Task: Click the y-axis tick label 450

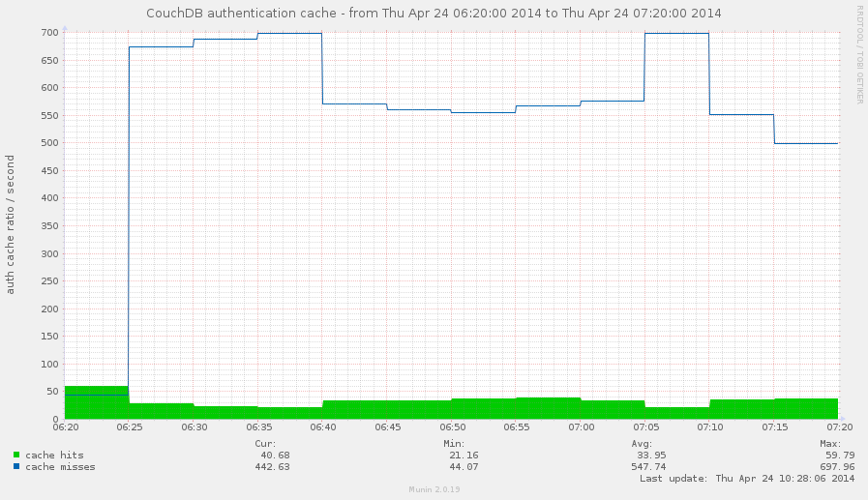Action: [49, 170]
